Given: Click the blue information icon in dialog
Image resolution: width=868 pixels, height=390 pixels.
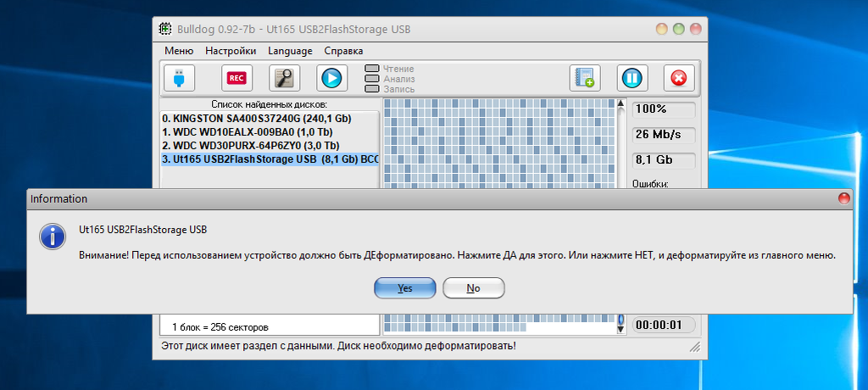Looking at the screenshot, I should (53, 237).
